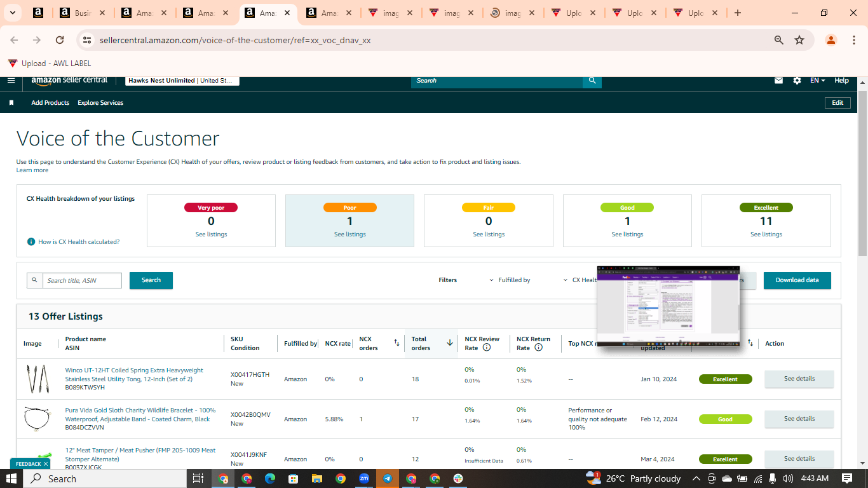The height and width of the screenshot is (488, 868).
Task: See listings under Very poor
Action: point(211,234)
